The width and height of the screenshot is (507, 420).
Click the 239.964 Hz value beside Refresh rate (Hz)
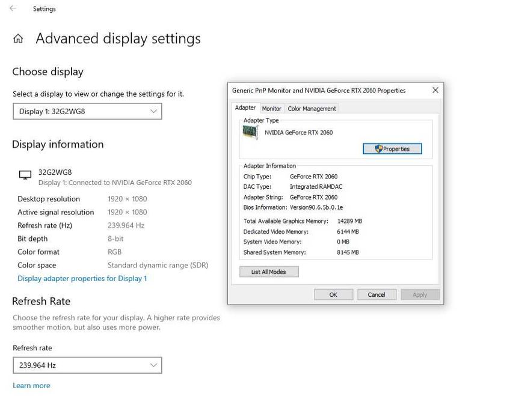click(126, 225)
